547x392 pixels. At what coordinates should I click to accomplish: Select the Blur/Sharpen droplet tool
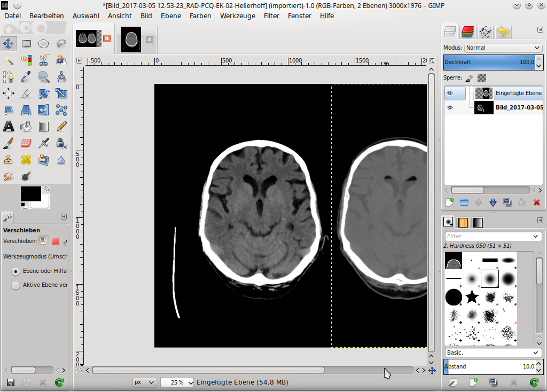pyautogui.click(x=61, y=160)
